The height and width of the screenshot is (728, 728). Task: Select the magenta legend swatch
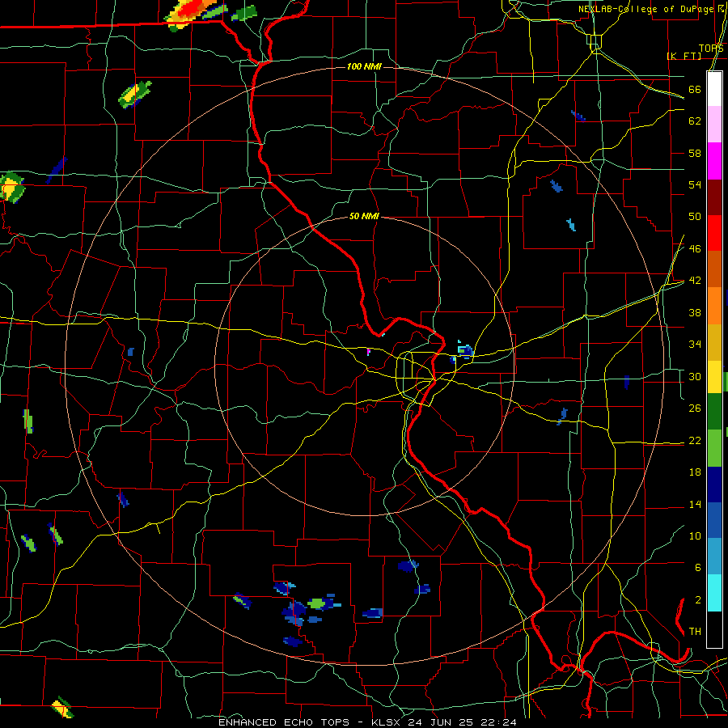pos(714,161)
